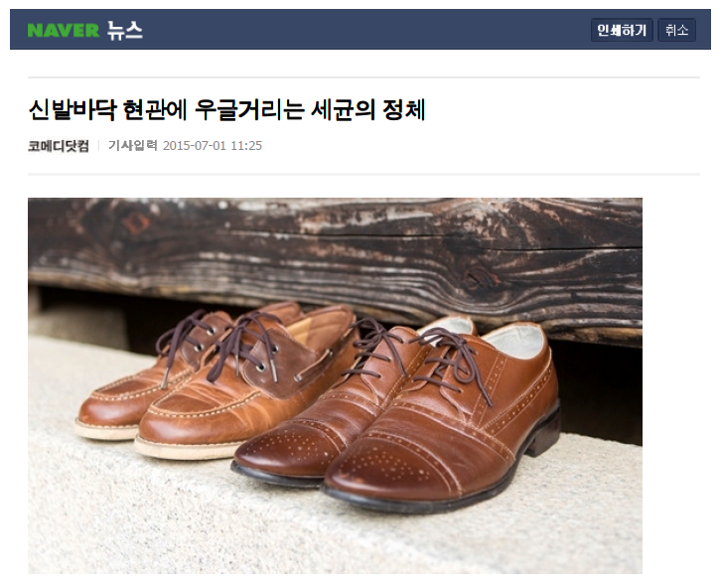Click the vertical separator after 코메디닷컴
Image resolution: width=722 pixels, height=588 pixels.
98,146
